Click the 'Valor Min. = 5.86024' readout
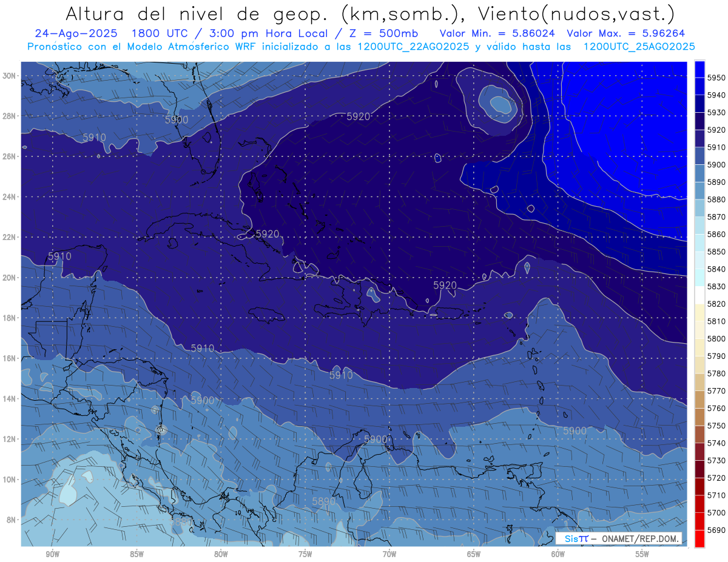 click(x=496, y=33)
